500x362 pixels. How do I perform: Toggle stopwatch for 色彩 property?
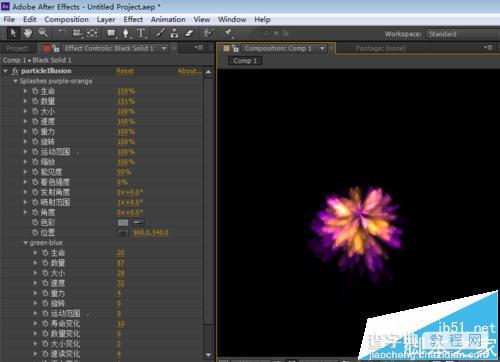pyautogui.click(x=35, y=222)
